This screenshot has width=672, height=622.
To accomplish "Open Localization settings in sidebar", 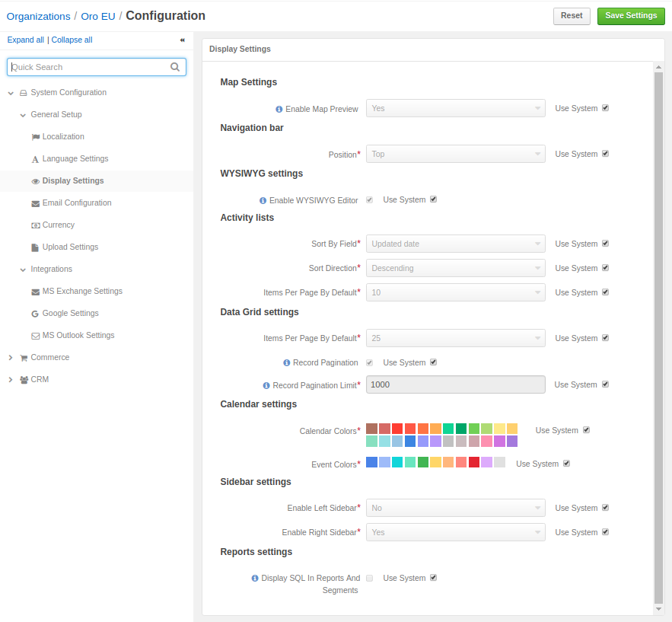I will [x=63, y=137].
